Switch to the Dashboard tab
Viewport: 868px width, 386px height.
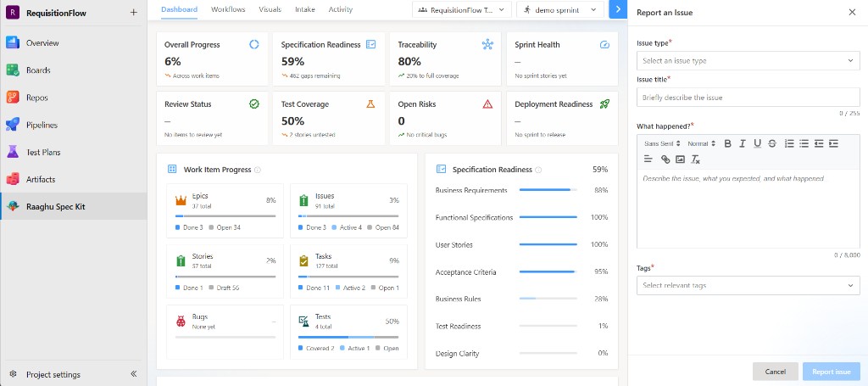[180, 9]
